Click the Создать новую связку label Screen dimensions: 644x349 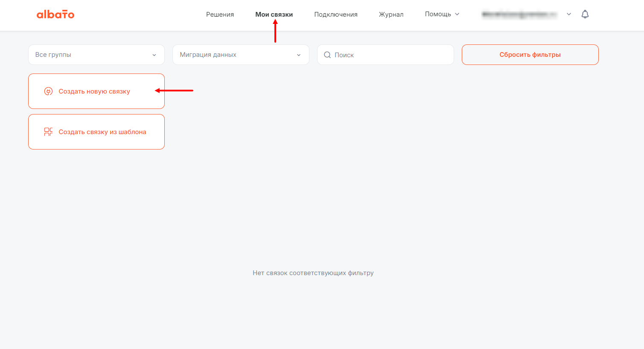pyautogui.click(x=94, y=91)
